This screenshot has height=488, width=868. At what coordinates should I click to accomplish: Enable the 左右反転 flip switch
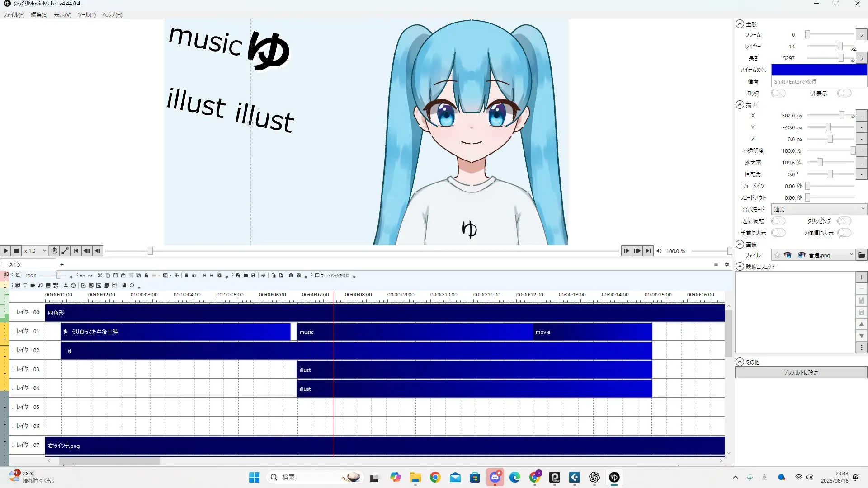(778, 221)
